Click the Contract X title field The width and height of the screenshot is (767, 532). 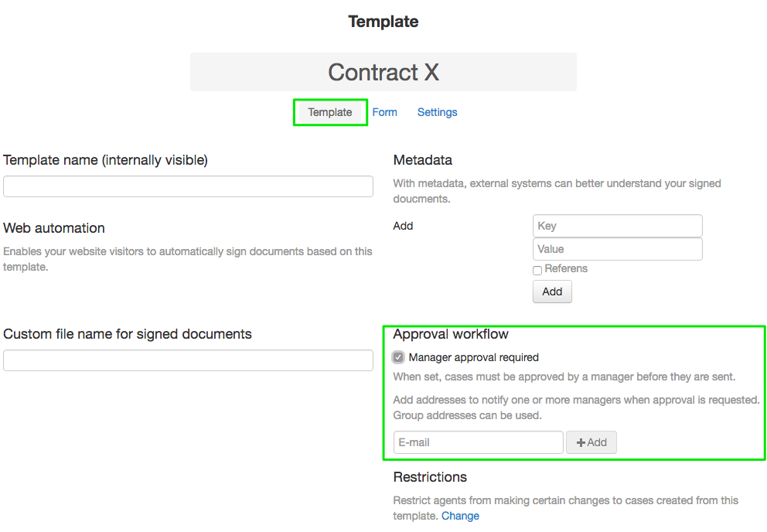pyautogui.click(x=383, y=72)
